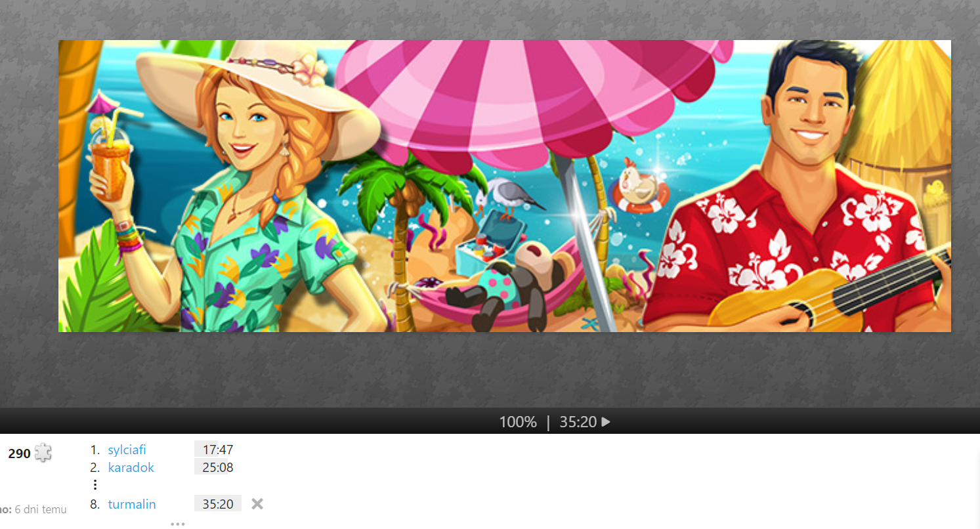Click karadok's time 25:08
The image size is (980, 529).
pyautogui.click(x=218, y=467)
